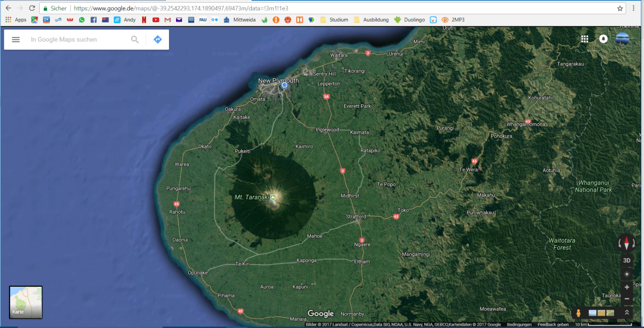Switch to Karte map view thumbnail
644x328 pixels.
[x=25, y=303]
